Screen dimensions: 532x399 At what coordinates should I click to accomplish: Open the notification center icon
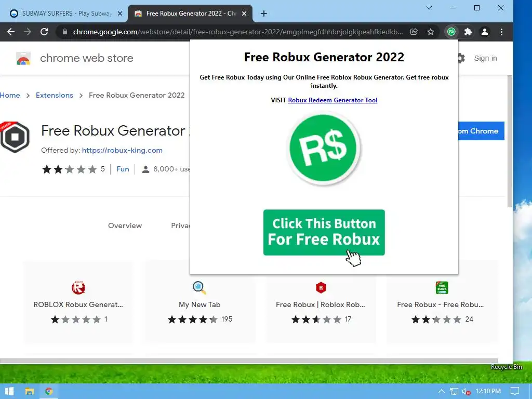[x=515, y=391]
